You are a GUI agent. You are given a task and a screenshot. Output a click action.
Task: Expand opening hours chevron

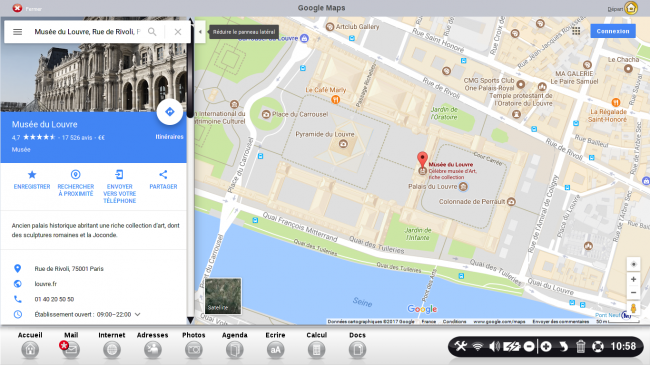click(x=138, y=314)
